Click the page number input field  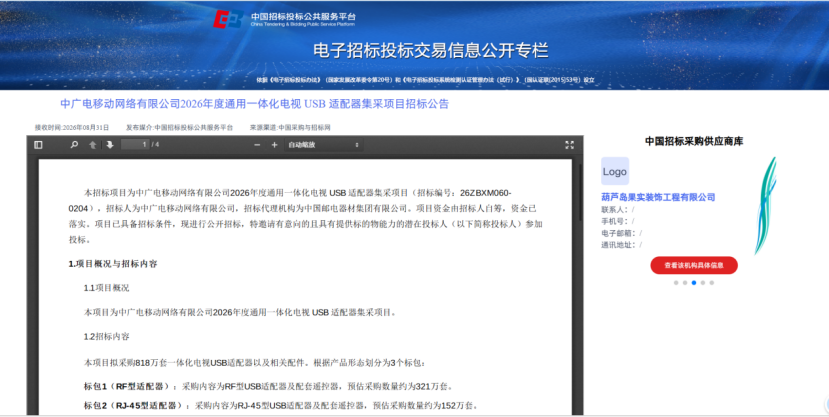coord(135,145)
